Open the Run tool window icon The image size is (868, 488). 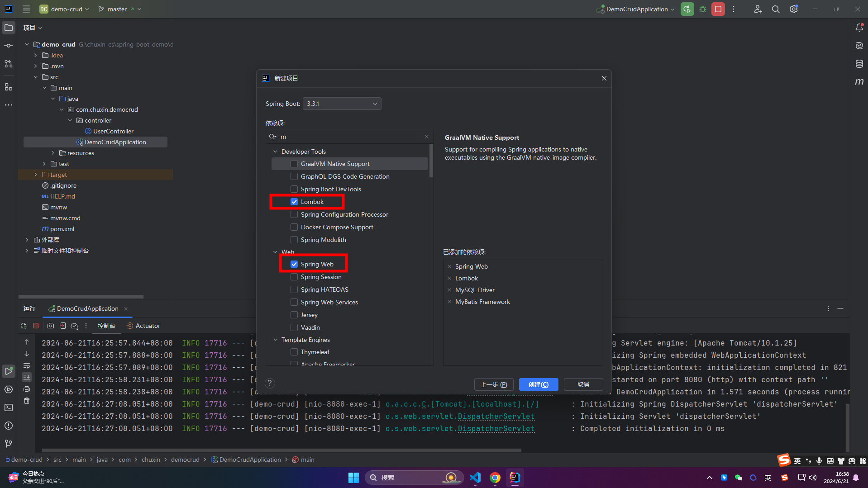point(9,371)
